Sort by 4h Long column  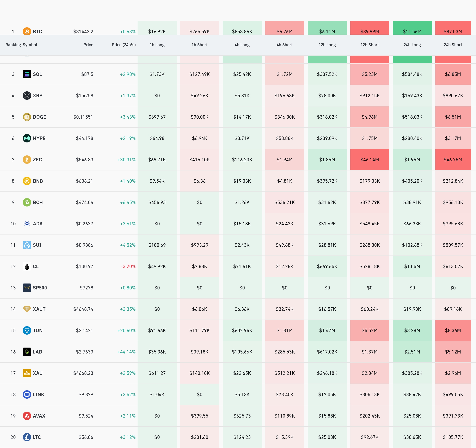[242, 45]
